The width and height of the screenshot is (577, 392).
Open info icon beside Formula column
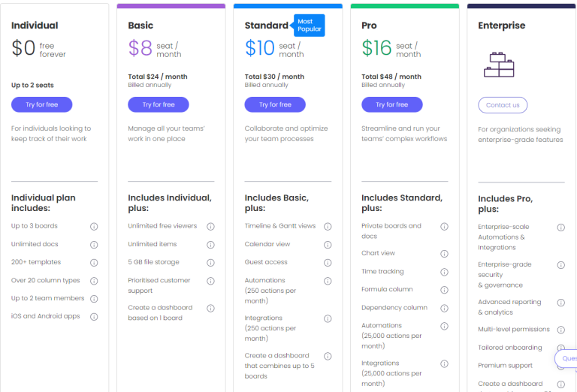point(444,290)
